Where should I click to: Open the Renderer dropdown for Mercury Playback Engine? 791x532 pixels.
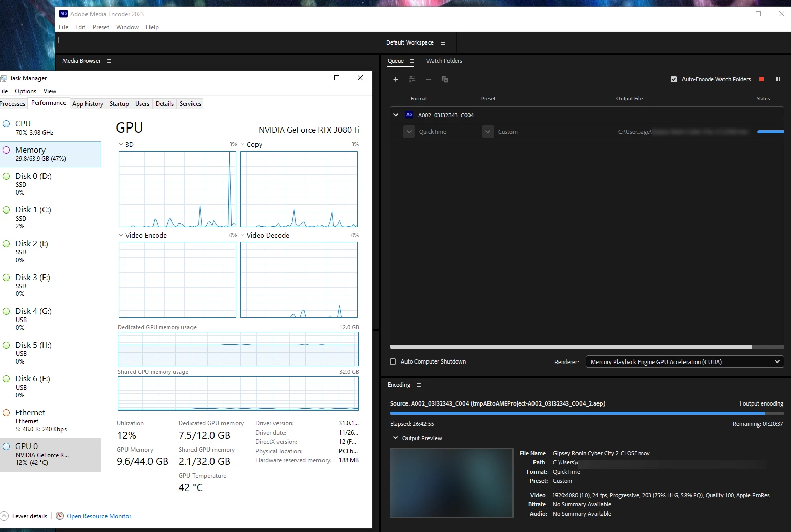coord(685,361)
